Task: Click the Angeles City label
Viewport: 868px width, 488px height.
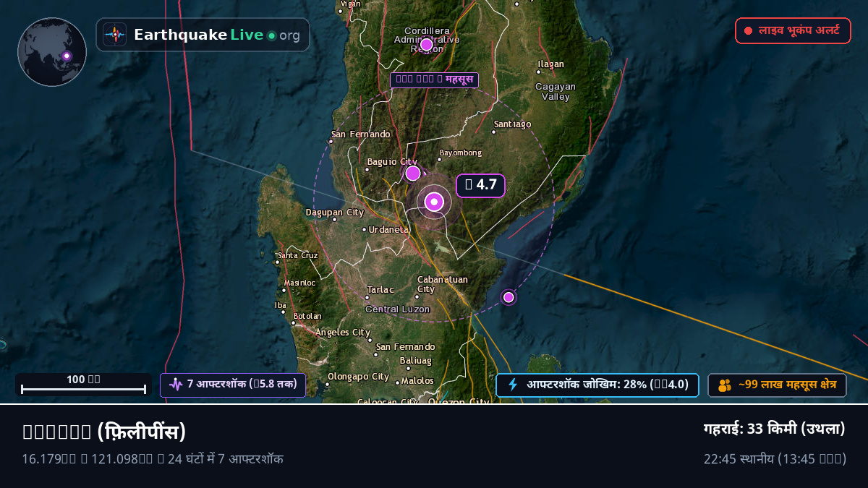Action: pos(343,333)
